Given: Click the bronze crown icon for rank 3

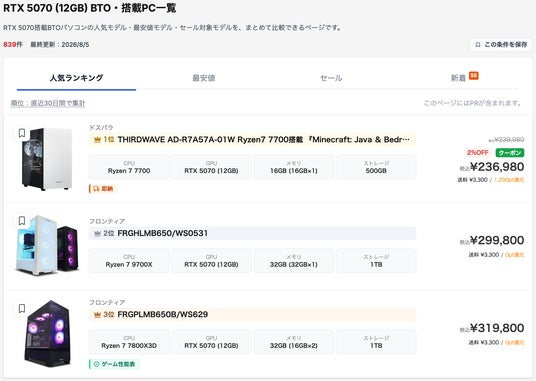Looking at the screenshot, I should (x=97, y=314).
